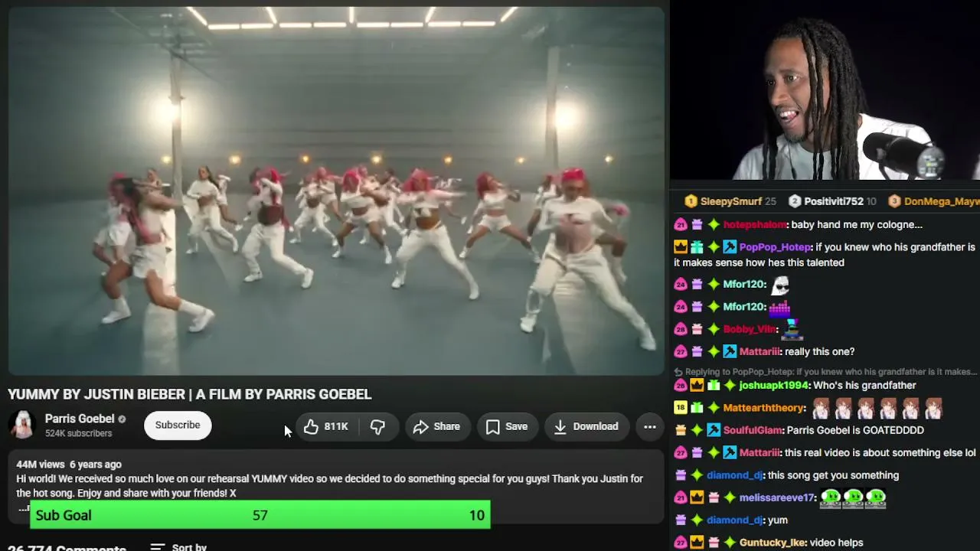The width and height of the screenshot is (980, 551).
Task: Click the 'Parris Goebel is GOATEDDDD' chat message text
Action: pos(855,430)
